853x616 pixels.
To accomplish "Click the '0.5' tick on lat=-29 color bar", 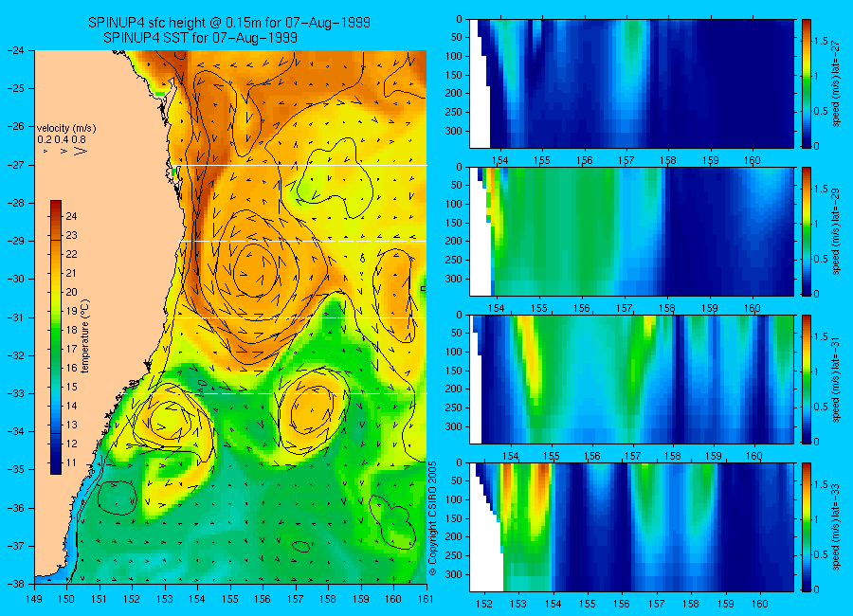I will click(821, 259).
